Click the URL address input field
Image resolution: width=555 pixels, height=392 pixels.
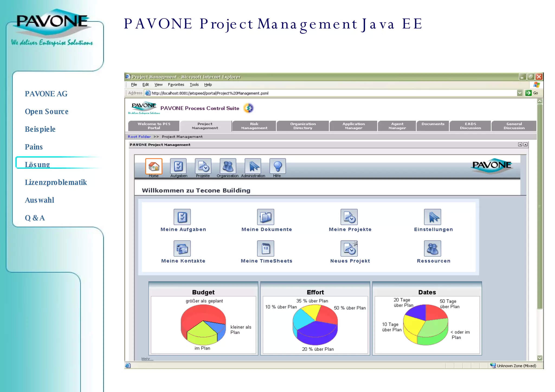333,93
